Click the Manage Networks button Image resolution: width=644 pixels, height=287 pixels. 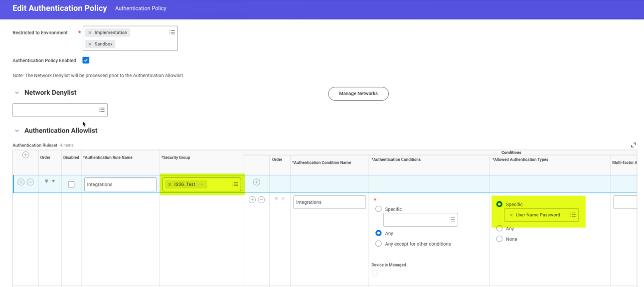point(358,94)
